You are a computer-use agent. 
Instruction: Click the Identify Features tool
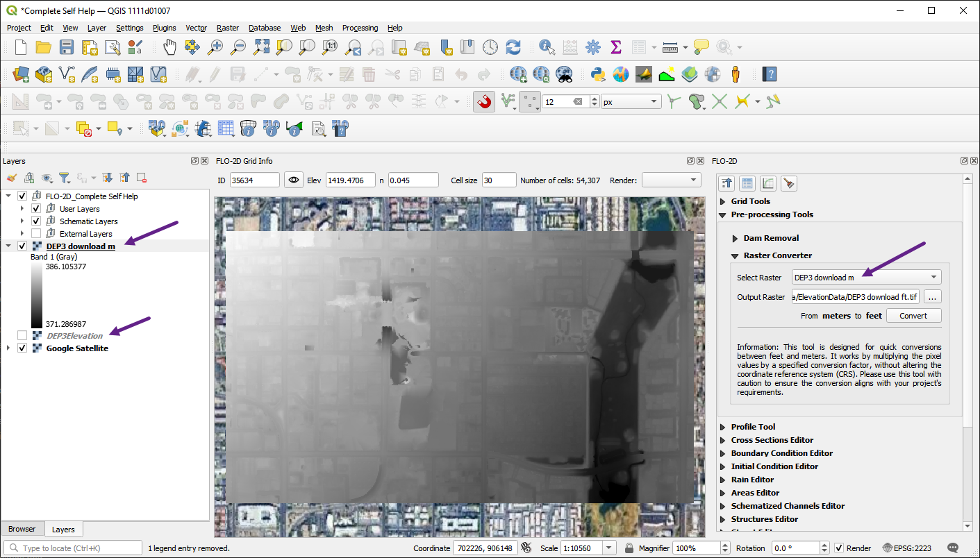pos(547,47)
